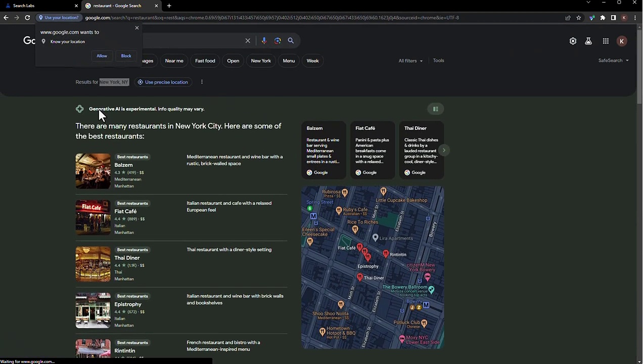The width and height of the screenshot is (643, 364).
Task: Click the Thai Diner restaurant photo
Action: pyautogui.click(x=93, y=264)
